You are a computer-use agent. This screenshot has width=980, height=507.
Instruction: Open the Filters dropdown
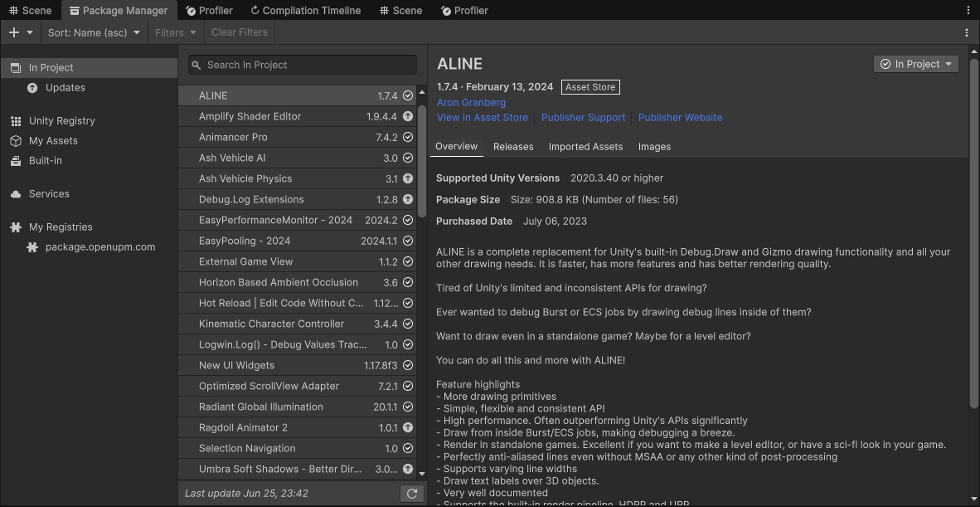[175, 32]
